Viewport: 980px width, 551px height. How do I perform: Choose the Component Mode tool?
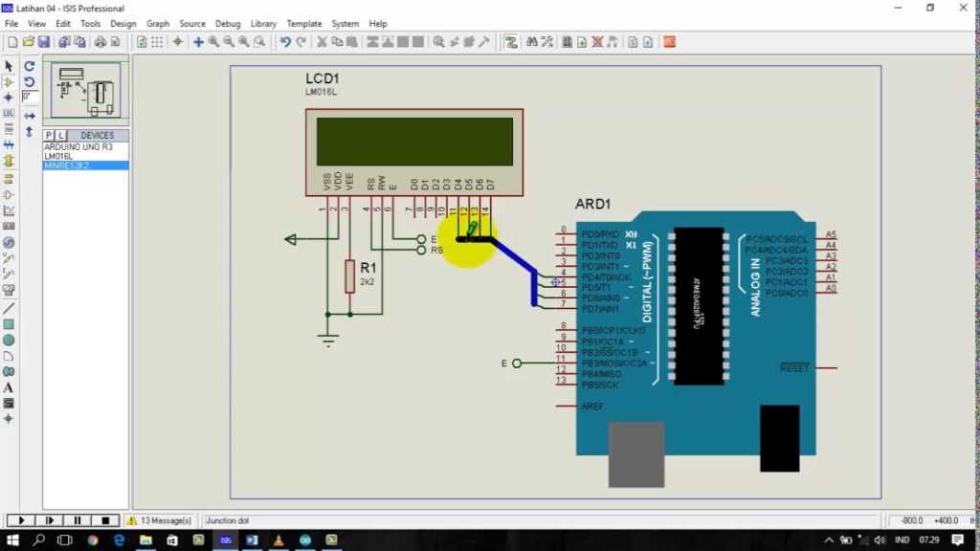[x=9, y=82]
